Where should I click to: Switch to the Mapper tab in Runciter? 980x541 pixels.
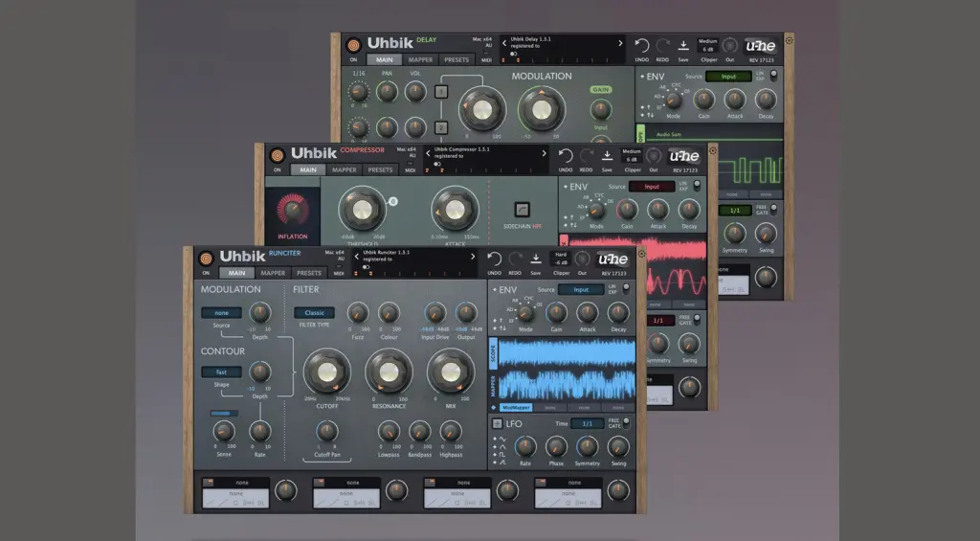click(x=273, y=273)
